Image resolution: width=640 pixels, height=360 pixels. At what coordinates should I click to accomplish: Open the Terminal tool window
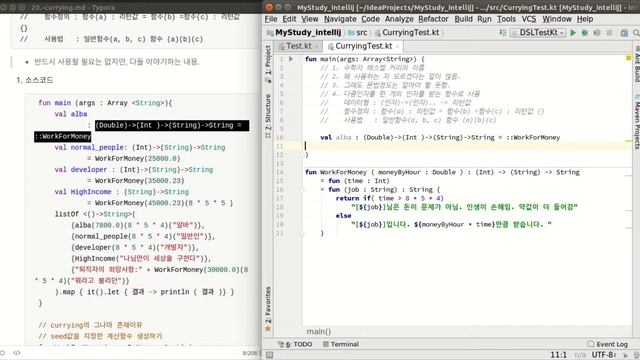[340, 344]
